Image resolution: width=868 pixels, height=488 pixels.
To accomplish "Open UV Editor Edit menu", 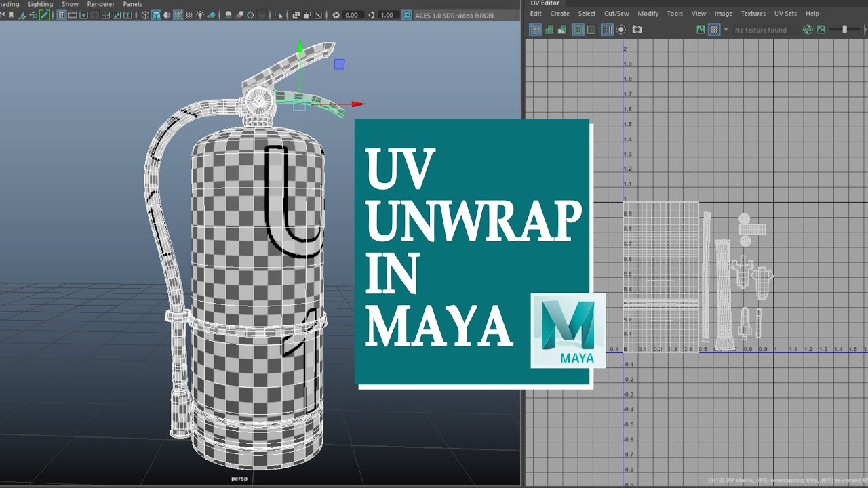I will click(536, 14).
